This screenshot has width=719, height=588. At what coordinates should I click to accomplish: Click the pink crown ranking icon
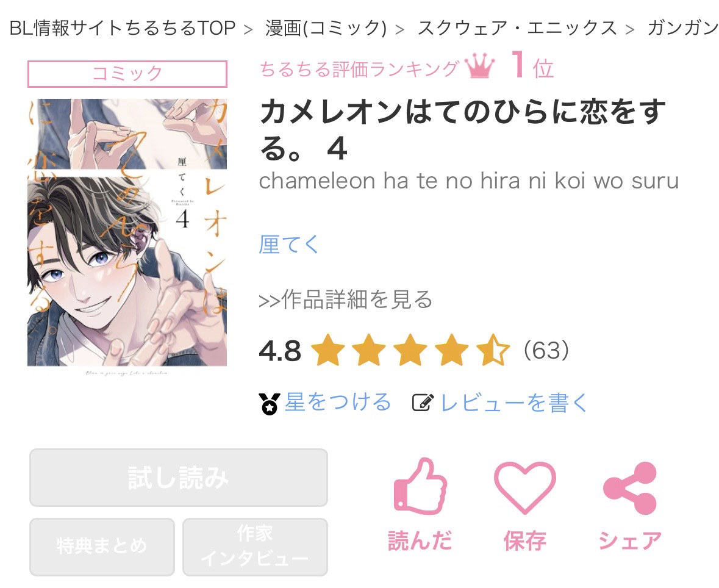479,67
